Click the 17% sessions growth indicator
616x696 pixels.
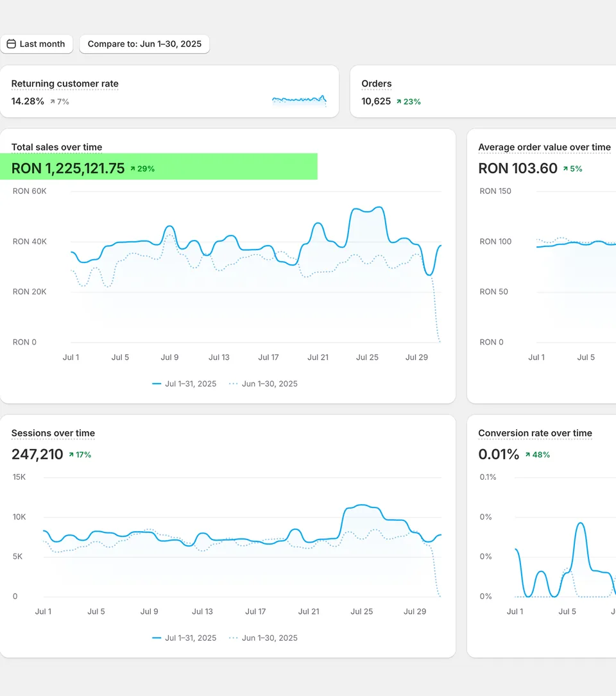pyautogui.click(x=80, y=455)
